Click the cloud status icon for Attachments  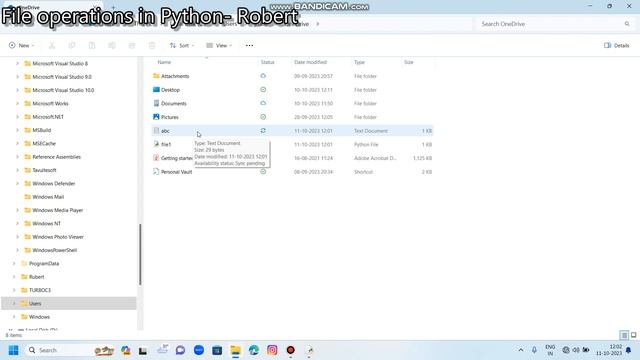[263, 76]
